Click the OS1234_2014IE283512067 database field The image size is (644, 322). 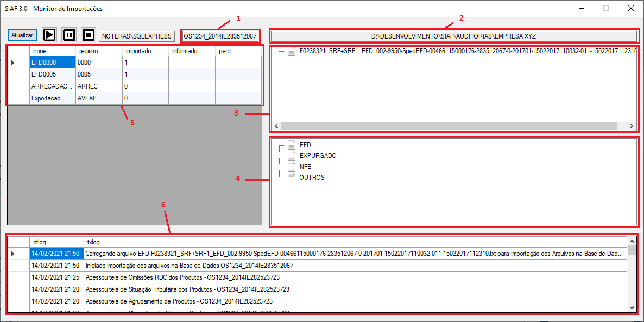(x=220, y=36)
